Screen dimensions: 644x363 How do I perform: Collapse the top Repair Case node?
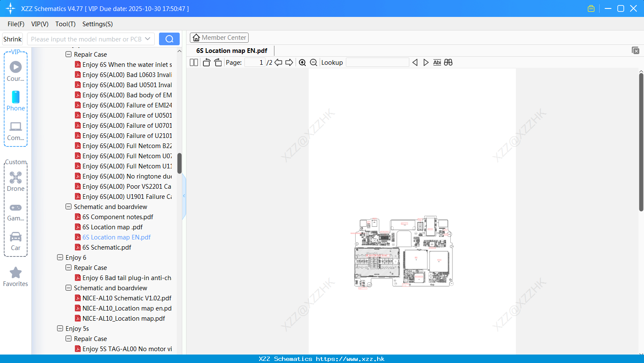69,55
